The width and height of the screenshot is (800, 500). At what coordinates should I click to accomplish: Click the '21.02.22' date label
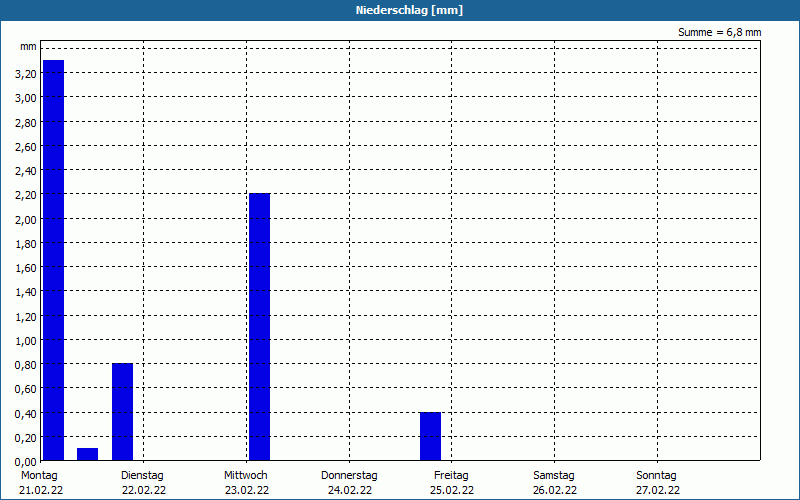click(x=41, y=491)
